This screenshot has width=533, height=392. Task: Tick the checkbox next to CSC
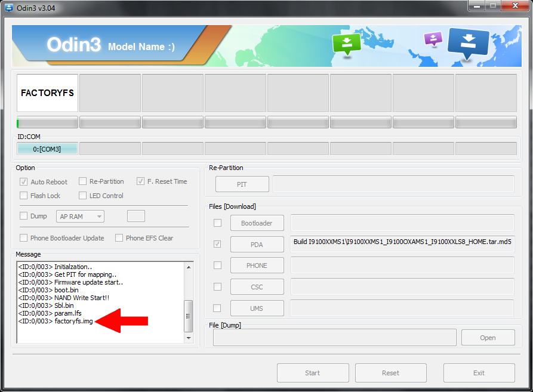pyautogui.click(x=217, y=287)
